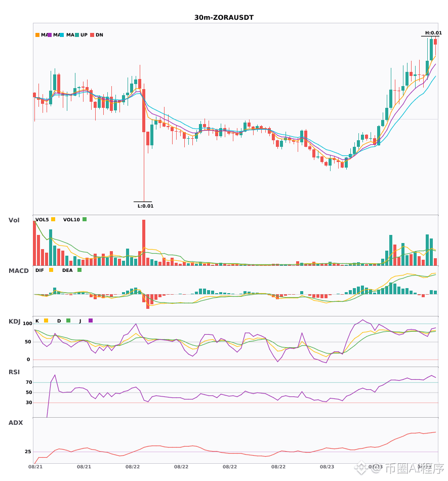The width and height of the screenshot is (448, 481).
Task: Click the DEA legend text
Action: click(x=67, y=270)
